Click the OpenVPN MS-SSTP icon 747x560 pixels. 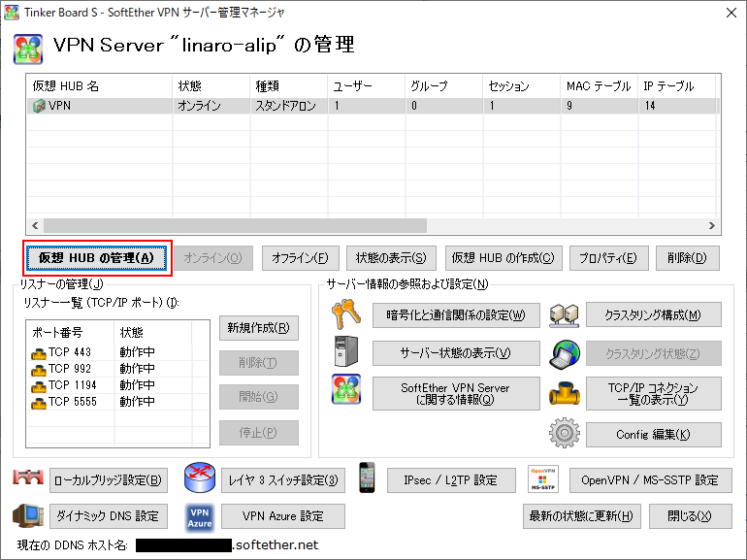click(543, 479)
